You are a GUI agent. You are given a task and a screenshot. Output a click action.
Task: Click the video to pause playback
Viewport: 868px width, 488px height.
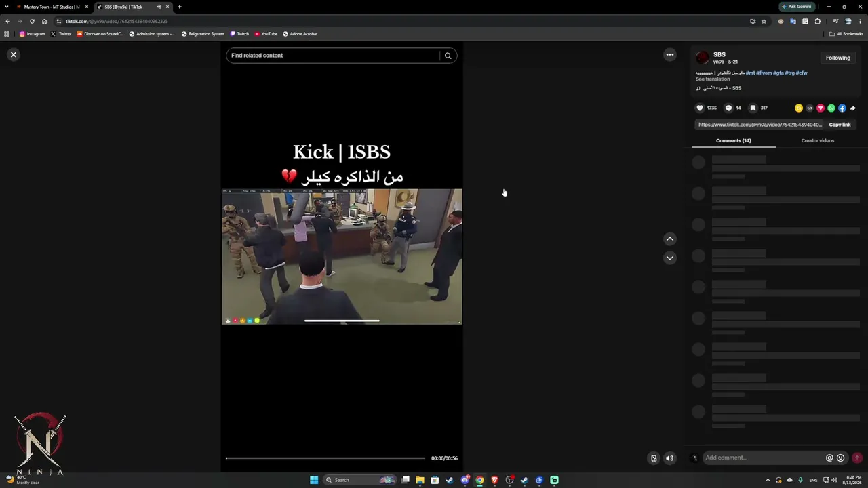[342, 256]
